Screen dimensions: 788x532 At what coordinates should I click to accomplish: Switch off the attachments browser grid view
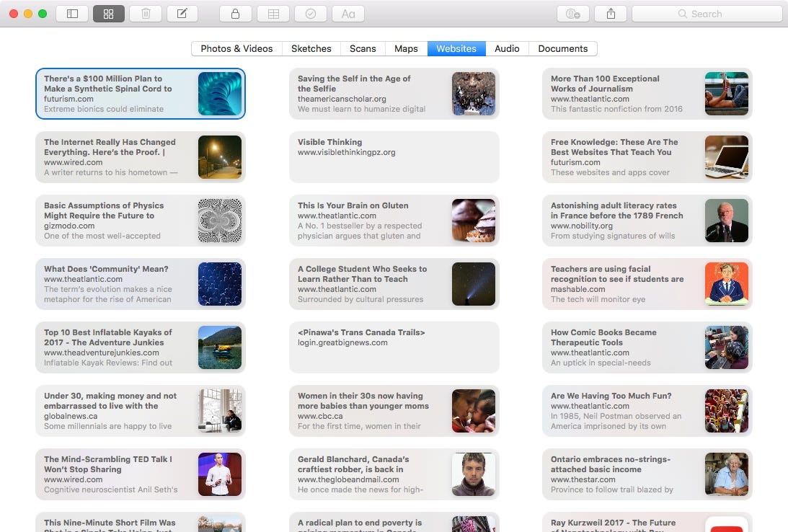pyautogui.click(x=109, y=14)
